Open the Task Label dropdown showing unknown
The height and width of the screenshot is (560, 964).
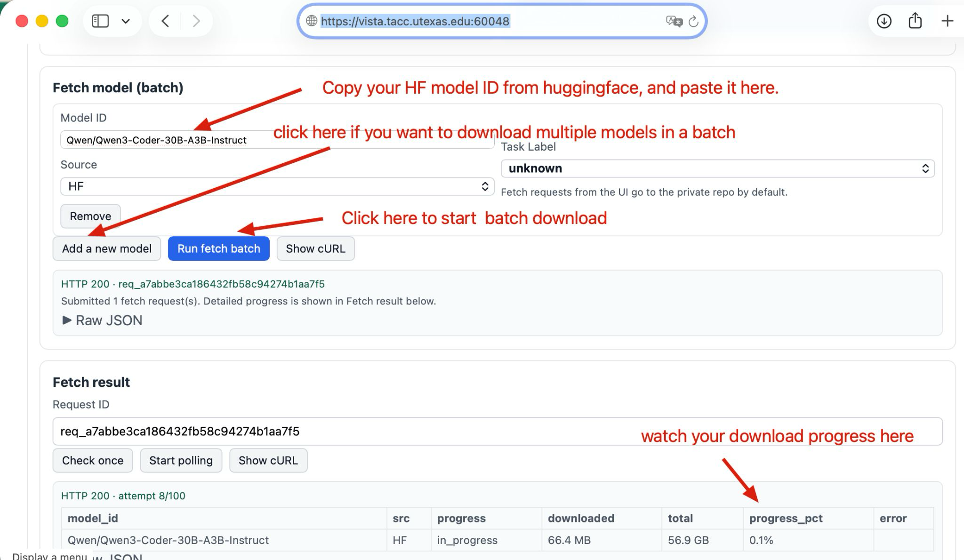(717, 168)
